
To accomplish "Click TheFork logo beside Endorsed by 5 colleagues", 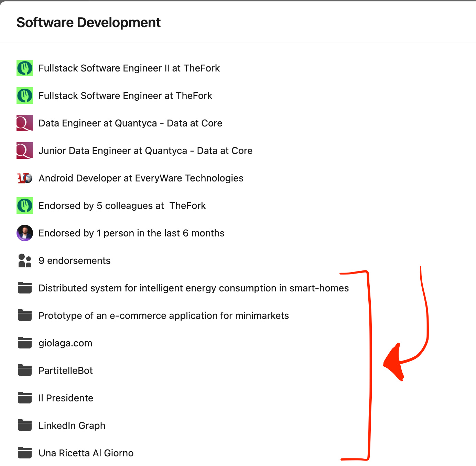I will pyautogui.click(x=25, y=206).
